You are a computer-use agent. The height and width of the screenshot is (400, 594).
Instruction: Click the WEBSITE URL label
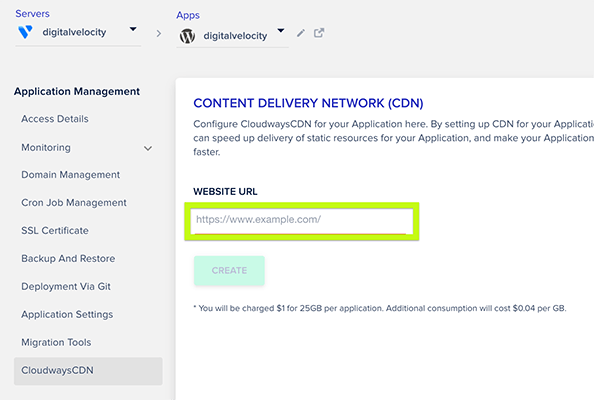pos(225,192)
